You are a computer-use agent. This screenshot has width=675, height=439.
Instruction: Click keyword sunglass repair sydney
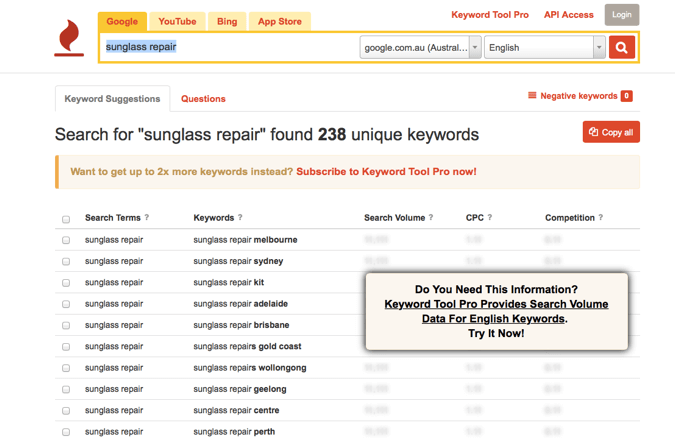pos(238,261)
